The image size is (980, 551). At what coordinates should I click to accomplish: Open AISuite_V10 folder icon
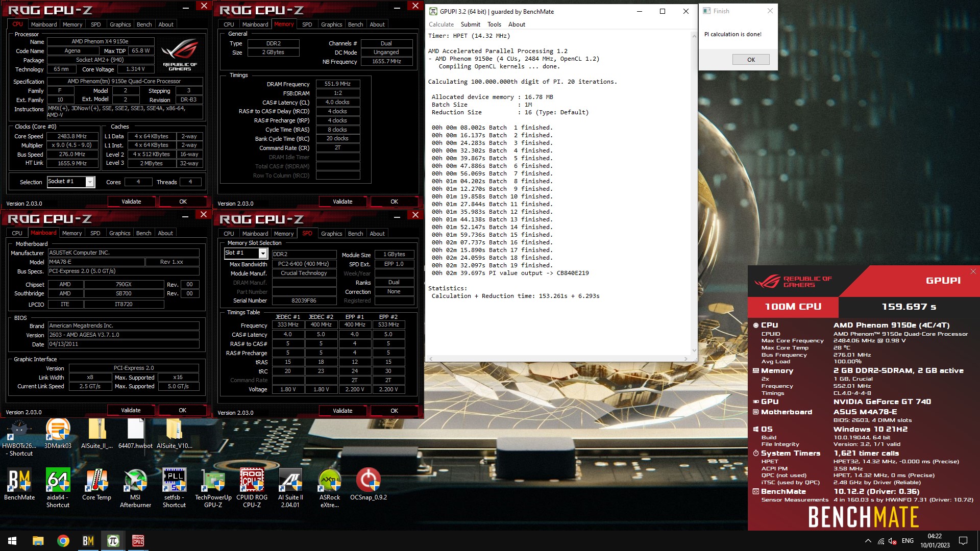(174, 434)
